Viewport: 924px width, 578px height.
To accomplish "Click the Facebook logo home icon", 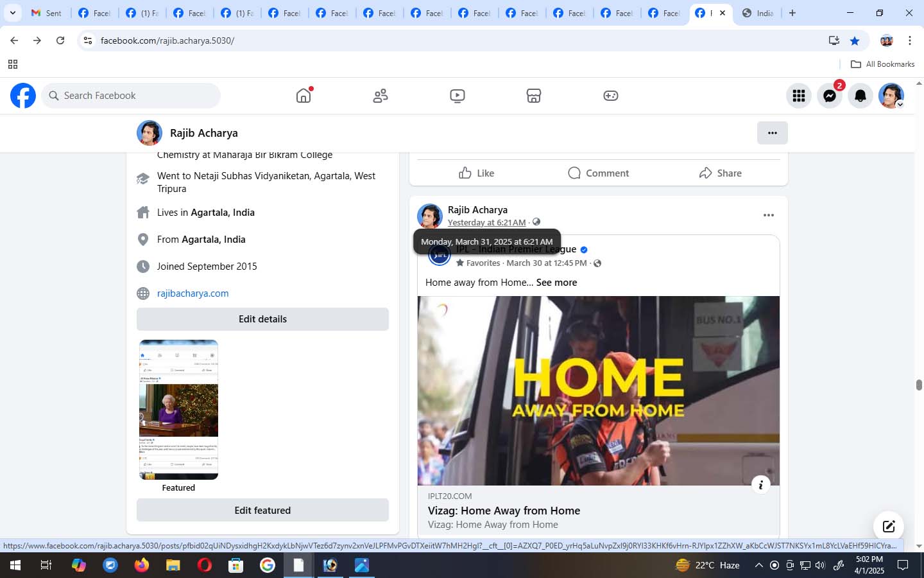I will pyautogui.click(x=23, y=96).
